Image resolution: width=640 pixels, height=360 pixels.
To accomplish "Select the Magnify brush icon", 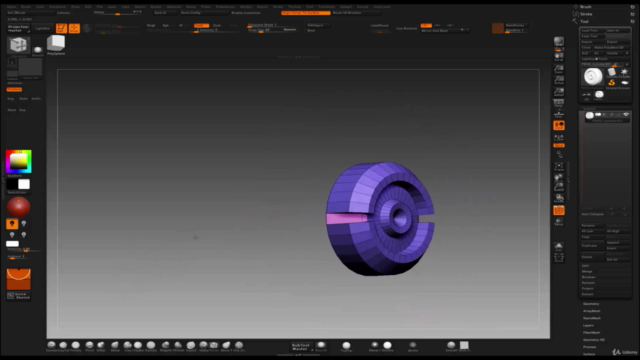I will coord(165,346).
